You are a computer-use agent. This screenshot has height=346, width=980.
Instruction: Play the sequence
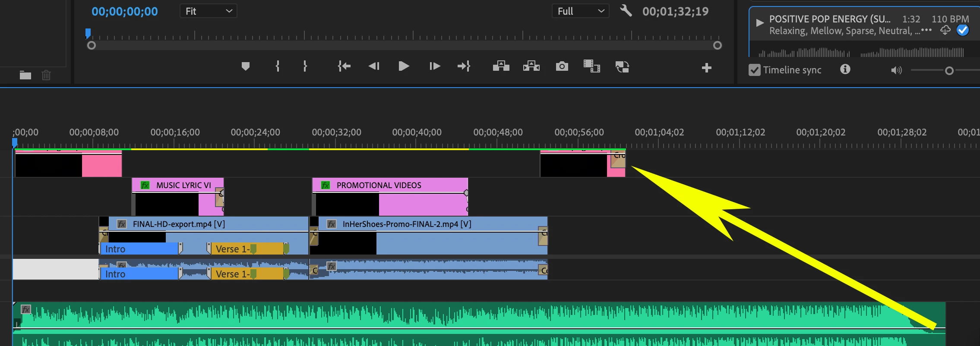pos(404,66)
